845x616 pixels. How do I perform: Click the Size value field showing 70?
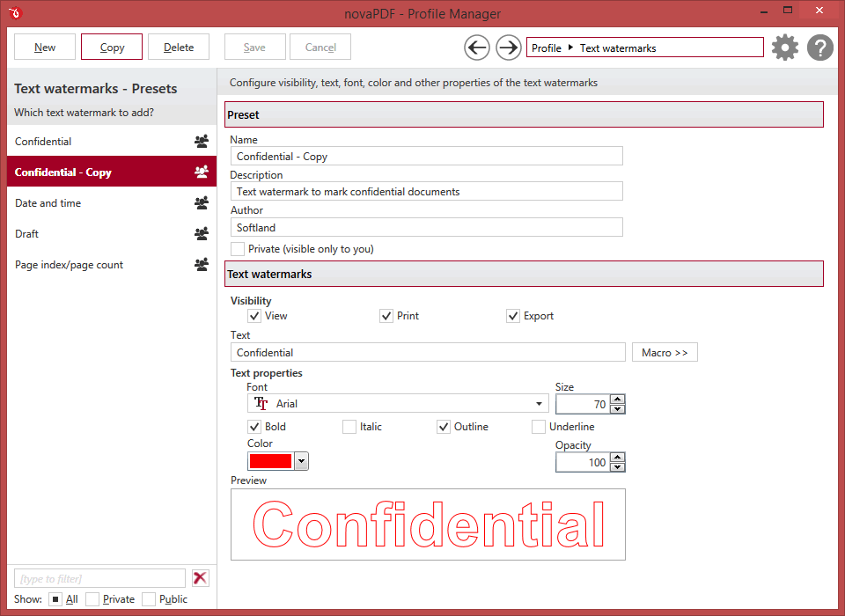tap(584, 404)
